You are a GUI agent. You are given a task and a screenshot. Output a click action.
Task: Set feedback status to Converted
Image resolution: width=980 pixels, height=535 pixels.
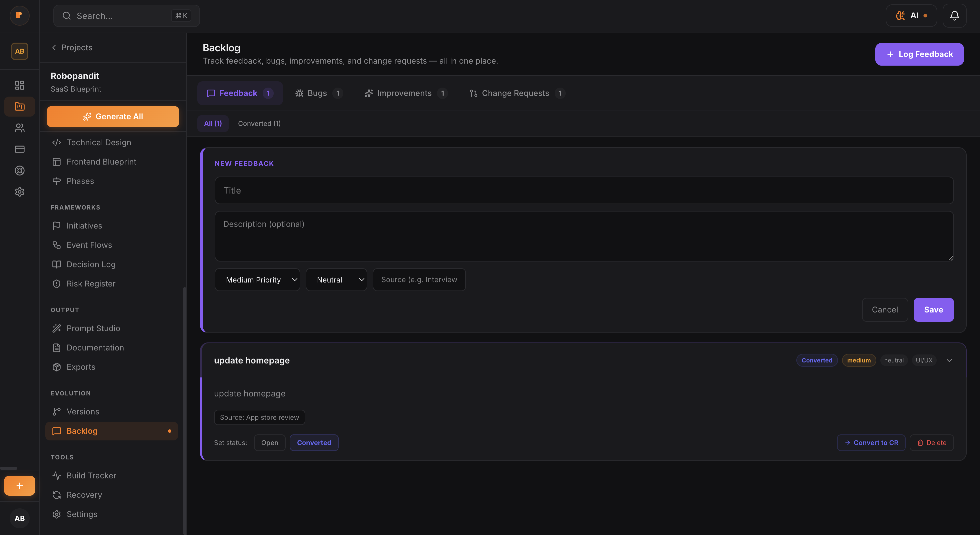pos(314,443)
